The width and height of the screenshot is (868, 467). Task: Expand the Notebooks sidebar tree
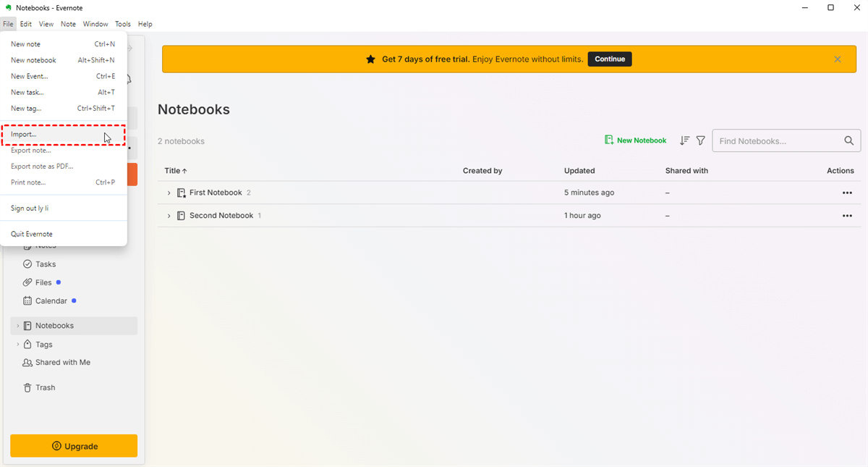pos(18,326)
